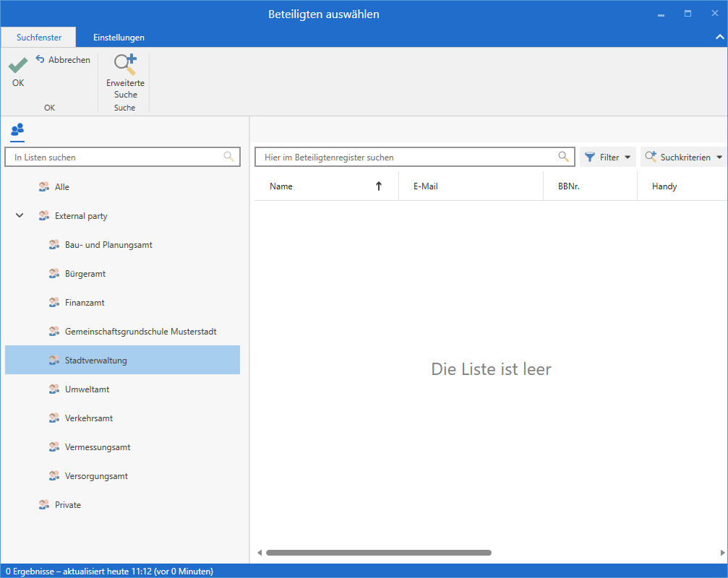Toggle the Name column sort arrow

coord(379,186)
